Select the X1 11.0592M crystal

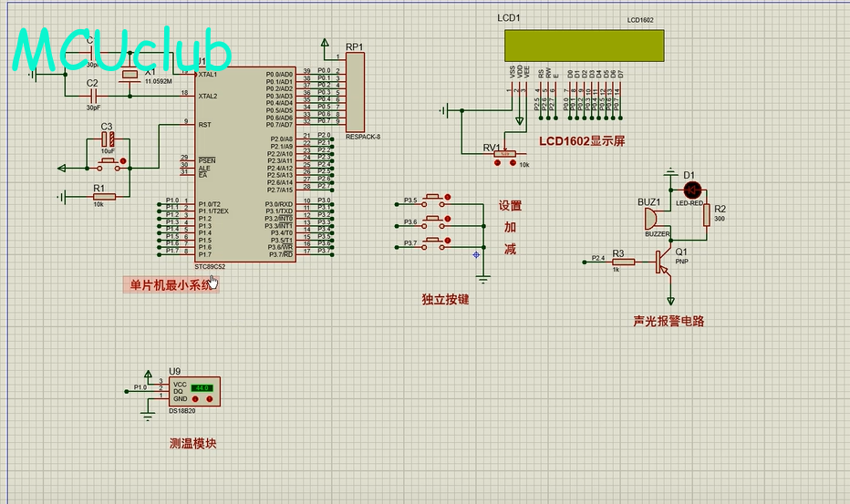[x=130, y=75]
